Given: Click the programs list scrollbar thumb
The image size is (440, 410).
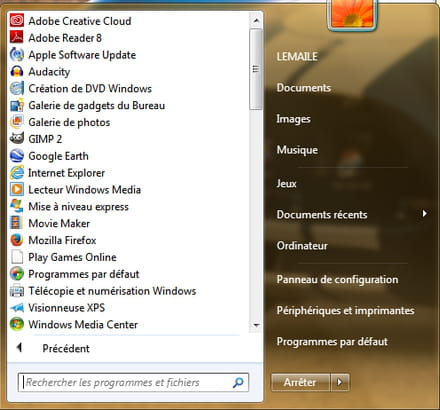Looking at the screenshot, I should tap(256, 69).
